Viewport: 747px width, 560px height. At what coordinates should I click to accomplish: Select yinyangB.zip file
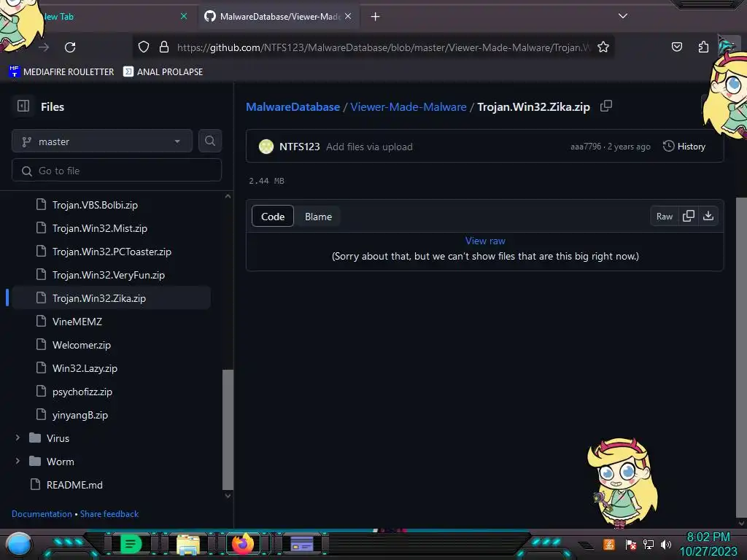[x=80, y=415]
